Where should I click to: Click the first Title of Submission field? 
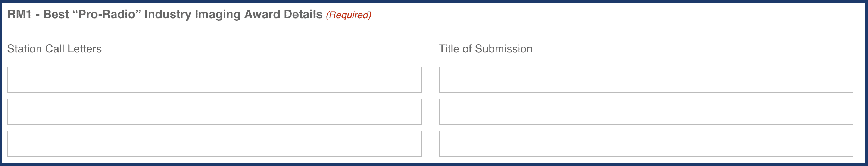(646, 80)
